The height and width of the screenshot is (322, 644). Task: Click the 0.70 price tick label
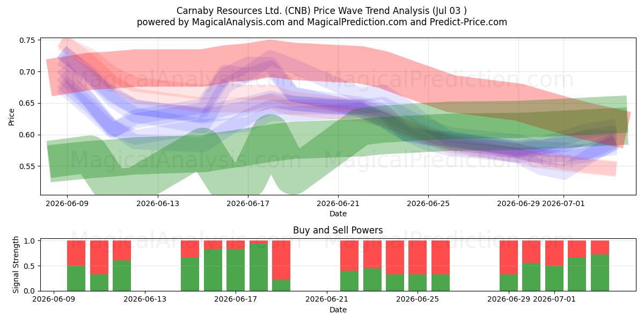click(x=27, y=72)
